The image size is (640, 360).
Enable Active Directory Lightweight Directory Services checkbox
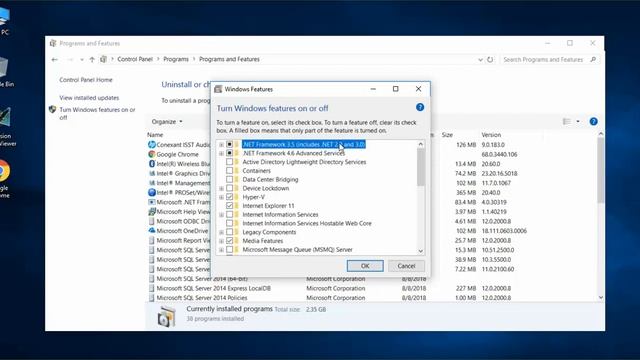229,162
